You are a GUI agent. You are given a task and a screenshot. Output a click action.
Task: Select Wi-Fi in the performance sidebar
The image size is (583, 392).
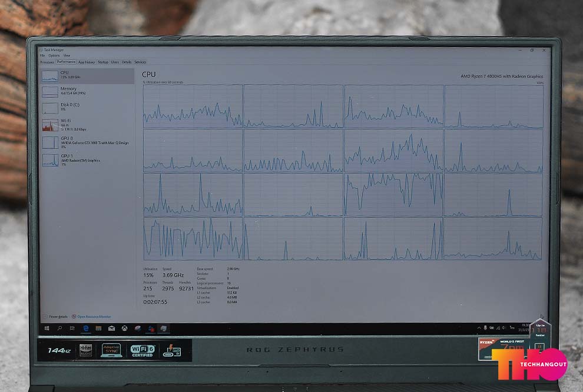(87, 125)
